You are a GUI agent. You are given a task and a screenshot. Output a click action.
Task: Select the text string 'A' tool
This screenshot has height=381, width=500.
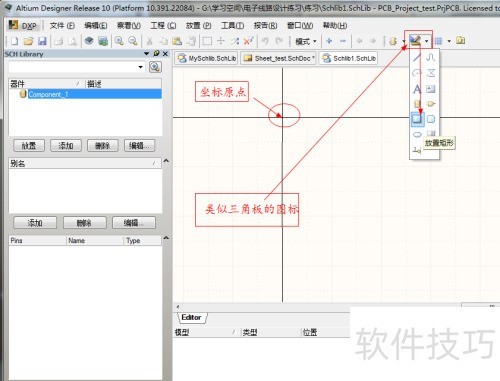pos(417,89)
